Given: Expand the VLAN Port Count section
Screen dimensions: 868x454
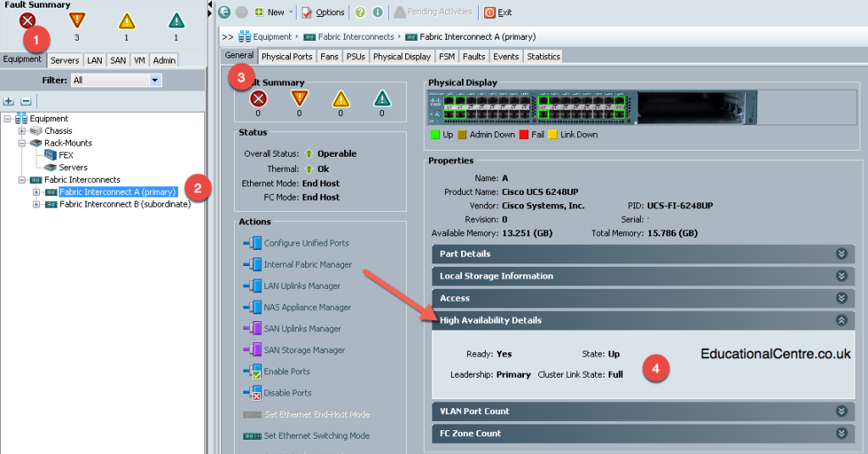Looking at the screenshot, I should (x=643, y=412).
